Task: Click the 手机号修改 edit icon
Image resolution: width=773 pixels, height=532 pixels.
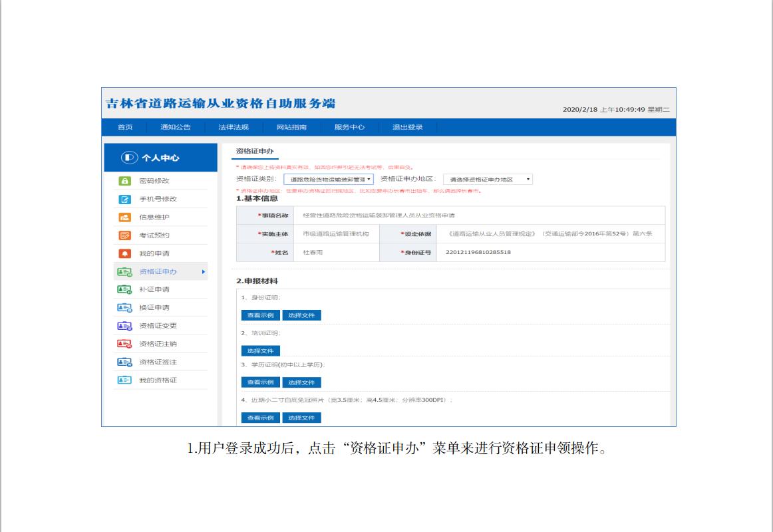Action: pyautogui.click(x=124, y=199)
